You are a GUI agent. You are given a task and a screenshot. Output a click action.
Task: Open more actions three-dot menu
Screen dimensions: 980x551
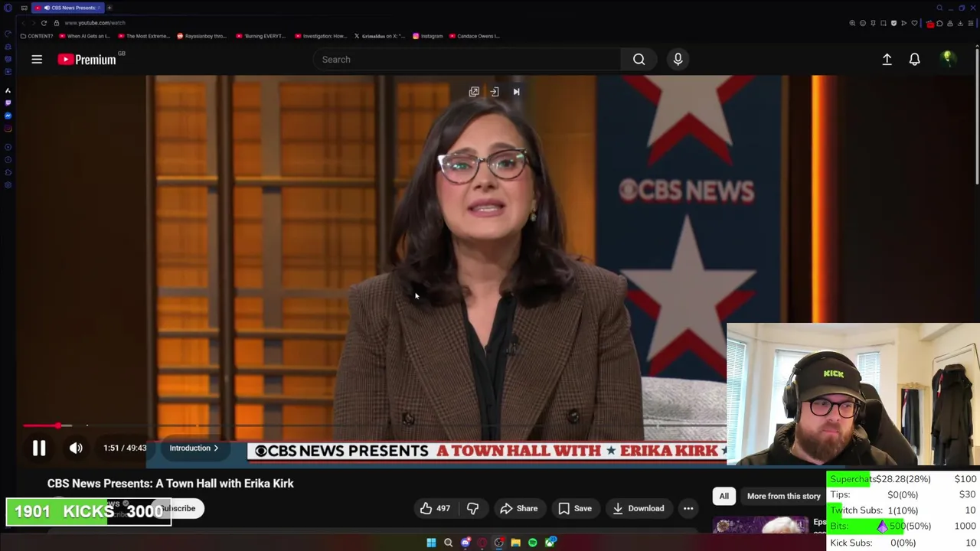coord(688,508)
